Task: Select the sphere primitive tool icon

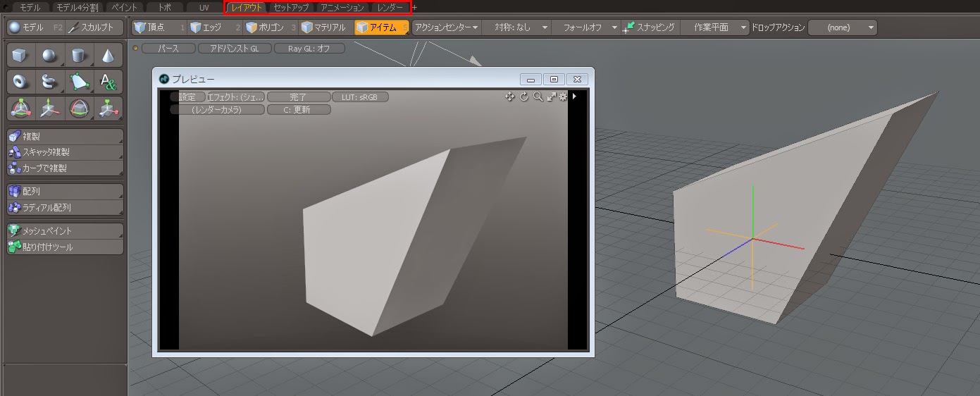Action: point(50,56)
